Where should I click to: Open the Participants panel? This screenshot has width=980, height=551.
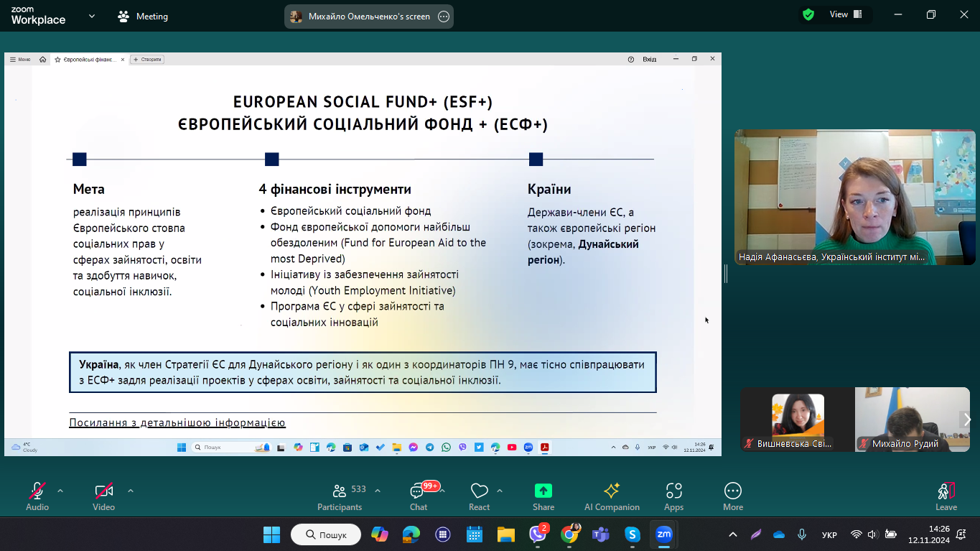(x=340, y=496)
